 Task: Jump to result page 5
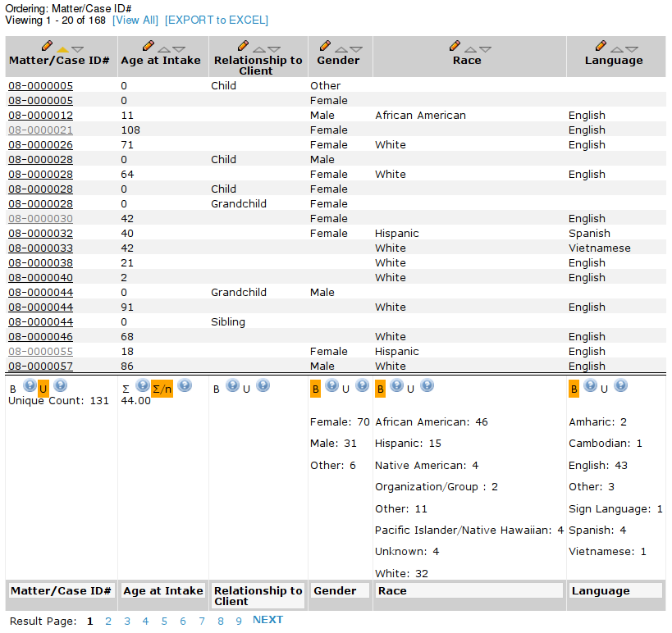164,621
